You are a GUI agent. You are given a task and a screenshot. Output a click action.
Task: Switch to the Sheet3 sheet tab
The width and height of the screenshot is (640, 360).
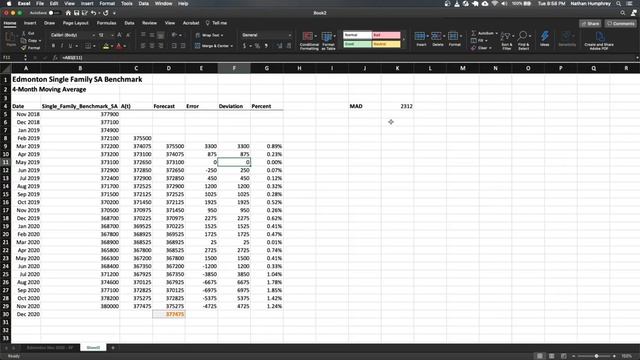point(93,348)
